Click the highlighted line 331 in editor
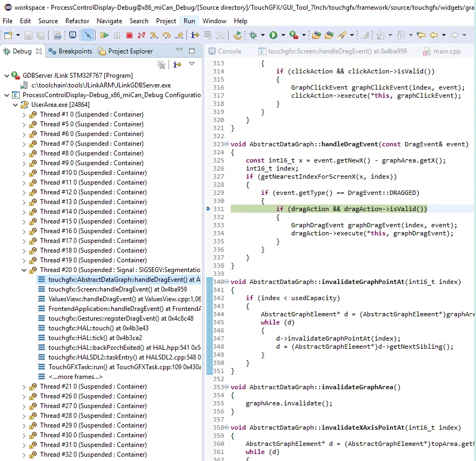This screenshot has height=461, width=476. coord(351,209)
